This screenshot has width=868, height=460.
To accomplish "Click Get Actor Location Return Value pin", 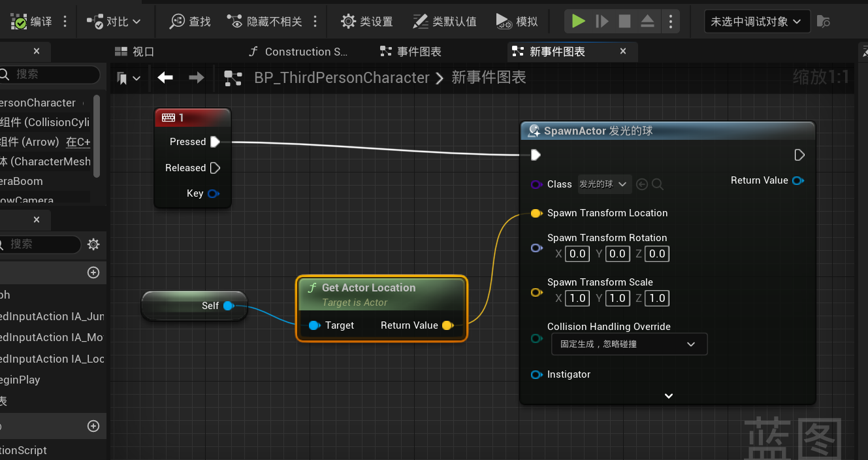I will [448, 325].
